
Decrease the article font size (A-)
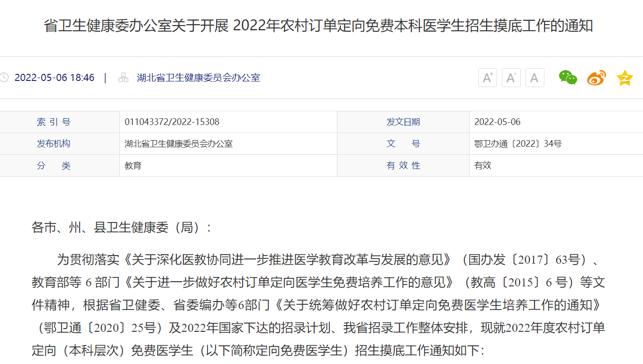(511, 78)
